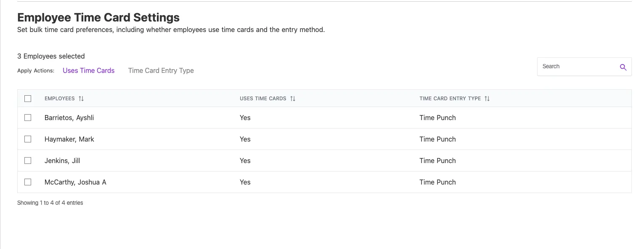This screenshot has height=249, width=644.
Task: Apply the Time Card Entry Type action
Action: pos(161,70)
